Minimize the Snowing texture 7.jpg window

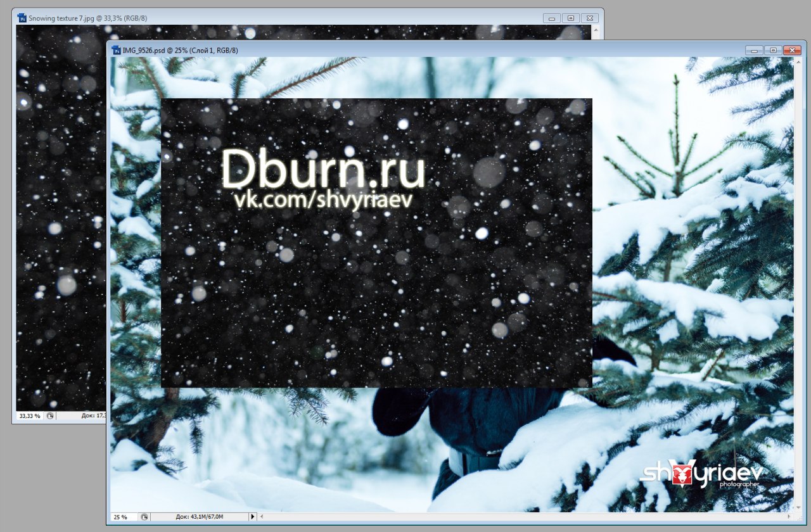(x=552, y=18)
